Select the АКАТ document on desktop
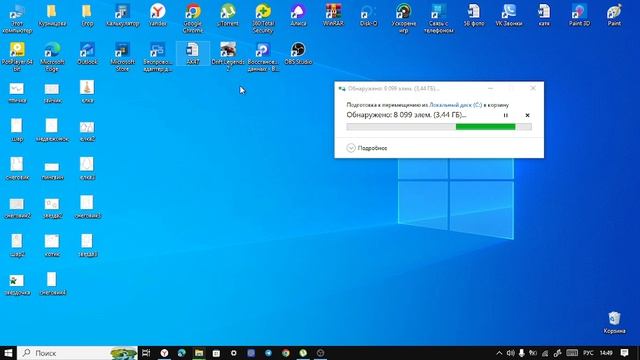Viewport: 640px width, 360px height. [x=193, y=53]
